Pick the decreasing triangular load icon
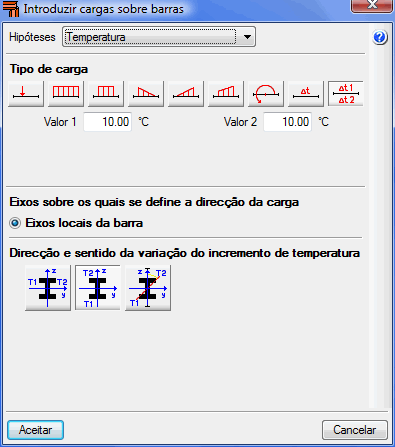Screen dimensions: 395x447 (146, 94)
